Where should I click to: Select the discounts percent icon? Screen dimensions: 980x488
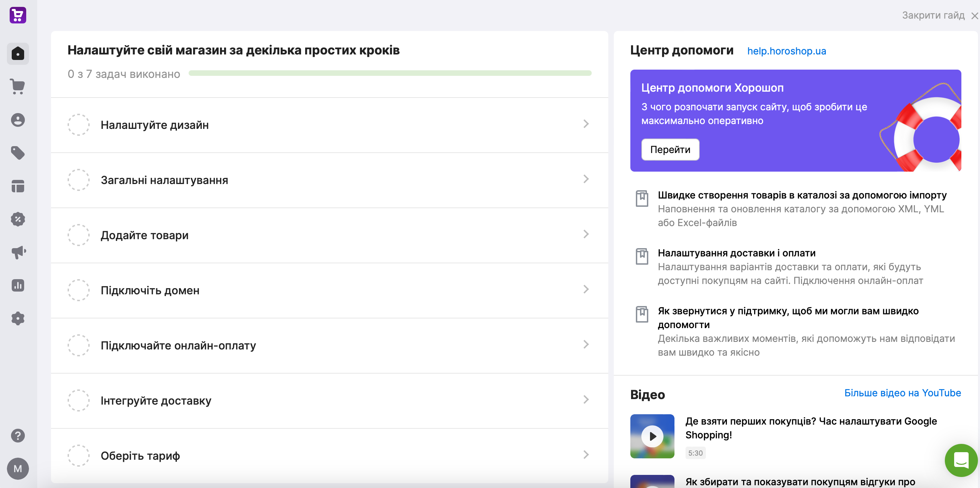coord(18,219)
